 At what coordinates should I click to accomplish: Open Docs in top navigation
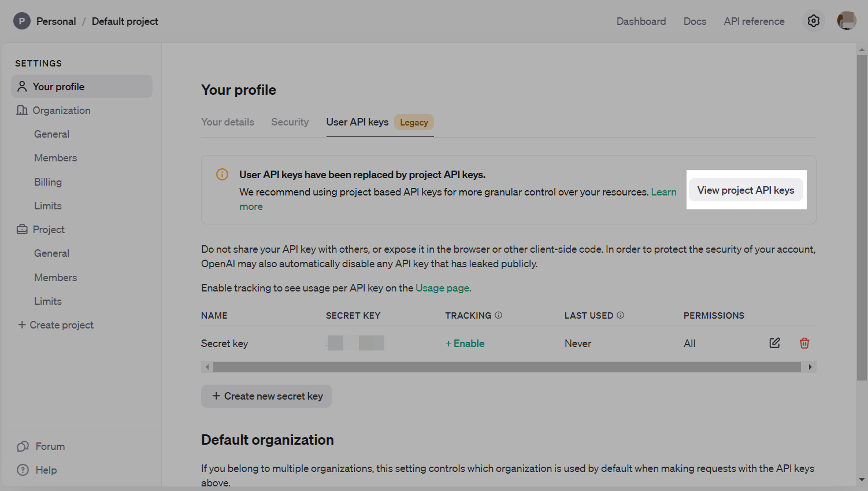coord(695,21)
